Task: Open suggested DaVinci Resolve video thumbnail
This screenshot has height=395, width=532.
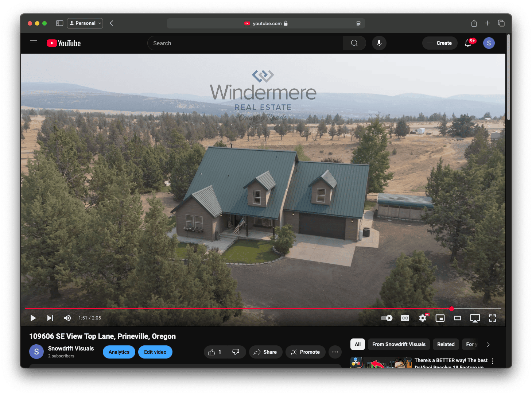Action: click(x=381, y=363)
